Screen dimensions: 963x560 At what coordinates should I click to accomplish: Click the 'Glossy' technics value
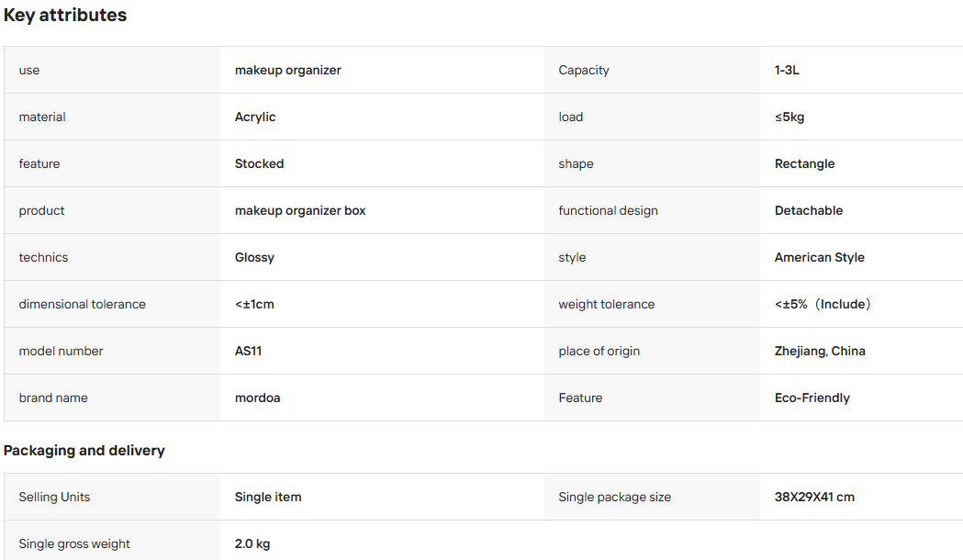[254, 257]
